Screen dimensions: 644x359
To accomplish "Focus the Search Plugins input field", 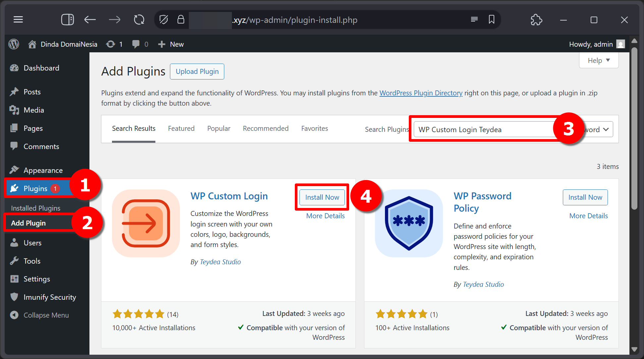I will coord(485,129).
